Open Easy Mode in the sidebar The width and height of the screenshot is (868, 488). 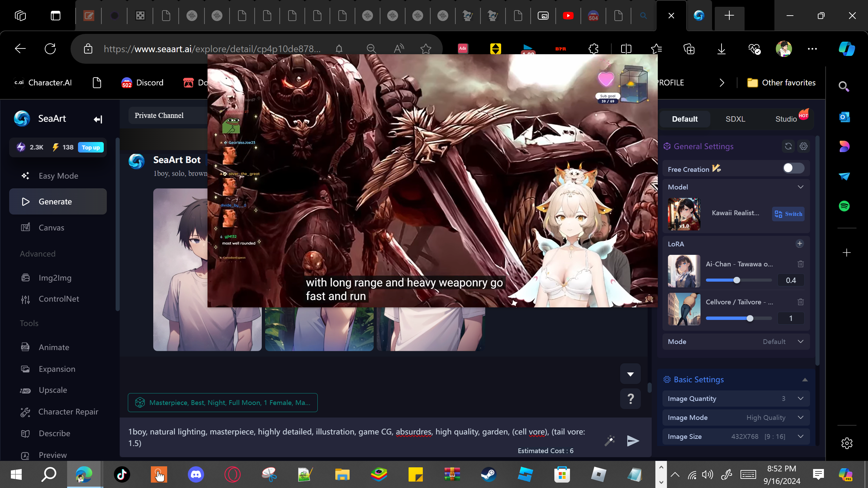tap(58, 176)
